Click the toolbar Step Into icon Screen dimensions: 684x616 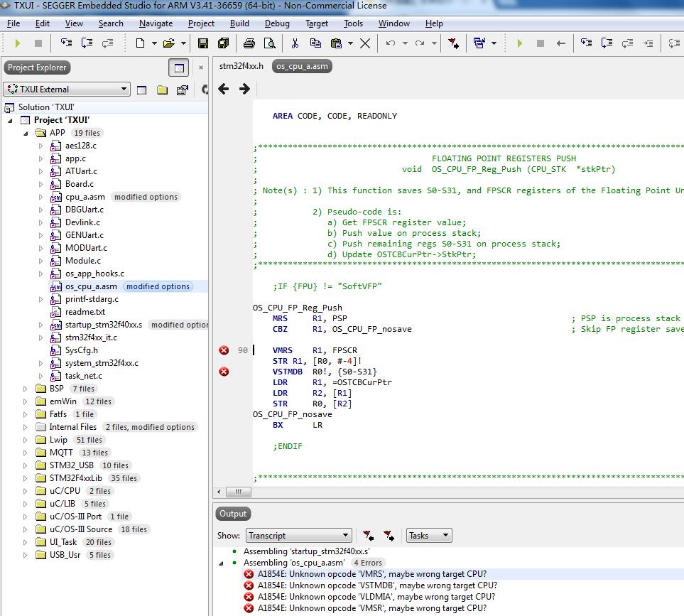66,43
